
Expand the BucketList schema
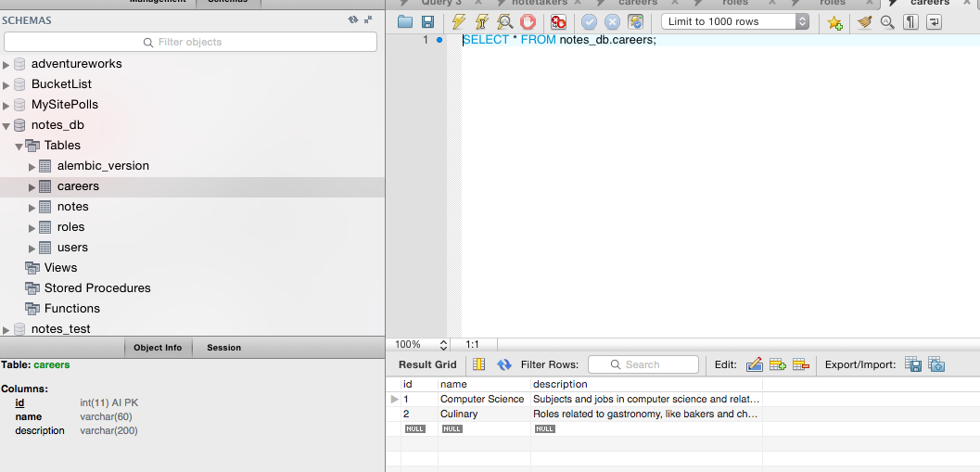pos(6,85)
